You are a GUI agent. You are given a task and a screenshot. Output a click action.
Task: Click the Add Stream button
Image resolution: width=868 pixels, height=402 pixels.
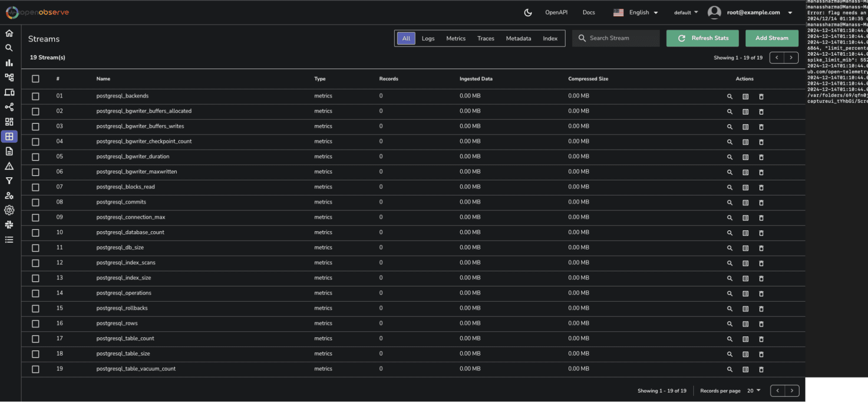[772, 38]
